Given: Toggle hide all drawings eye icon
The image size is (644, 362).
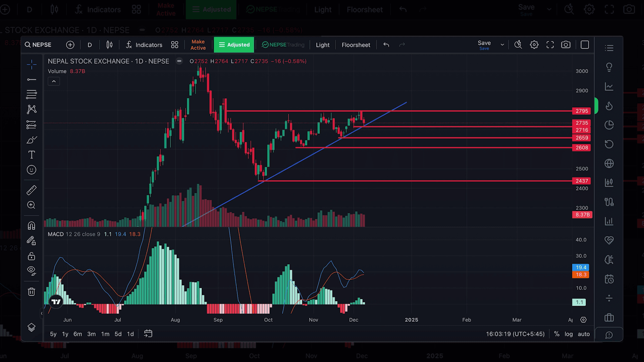Looking at the screenshot, I should pyautogui.click(x=32, y=270).
